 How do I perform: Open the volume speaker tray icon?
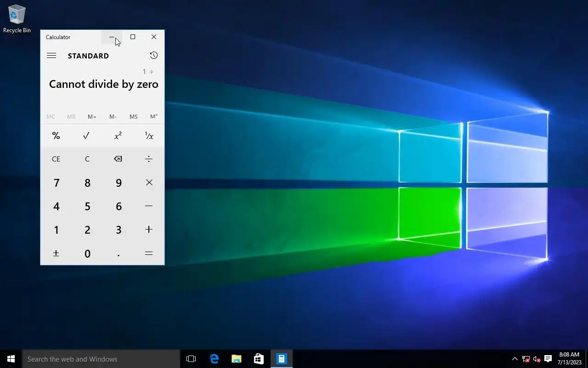[x=537, y=359]
